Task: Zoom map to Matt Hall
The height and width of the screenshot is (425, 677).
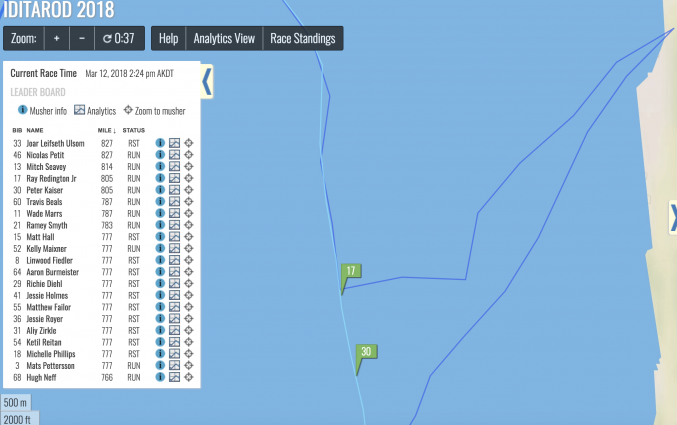Action: click(189, 237)
